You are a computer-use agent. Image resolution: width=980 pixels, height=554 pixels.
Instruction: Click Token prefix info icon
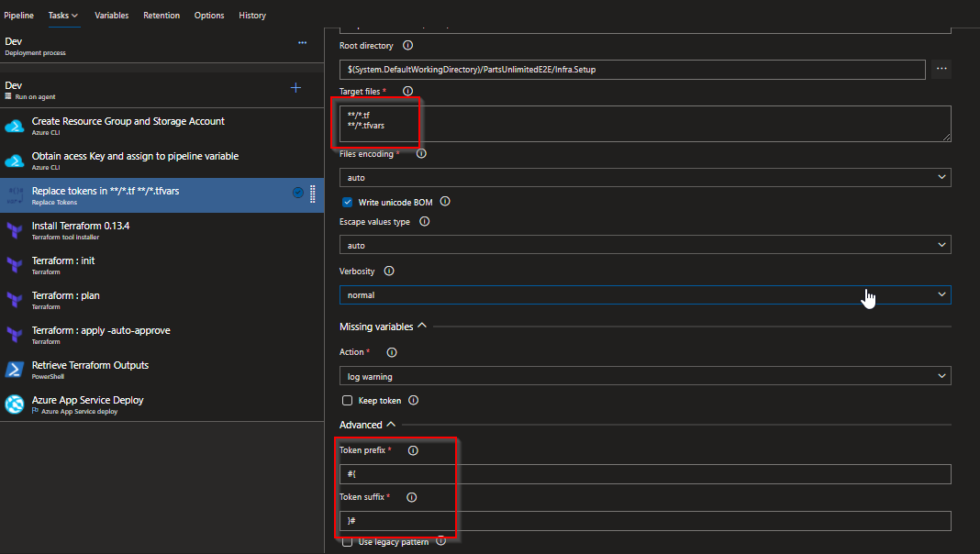click(x=413, y=450)
